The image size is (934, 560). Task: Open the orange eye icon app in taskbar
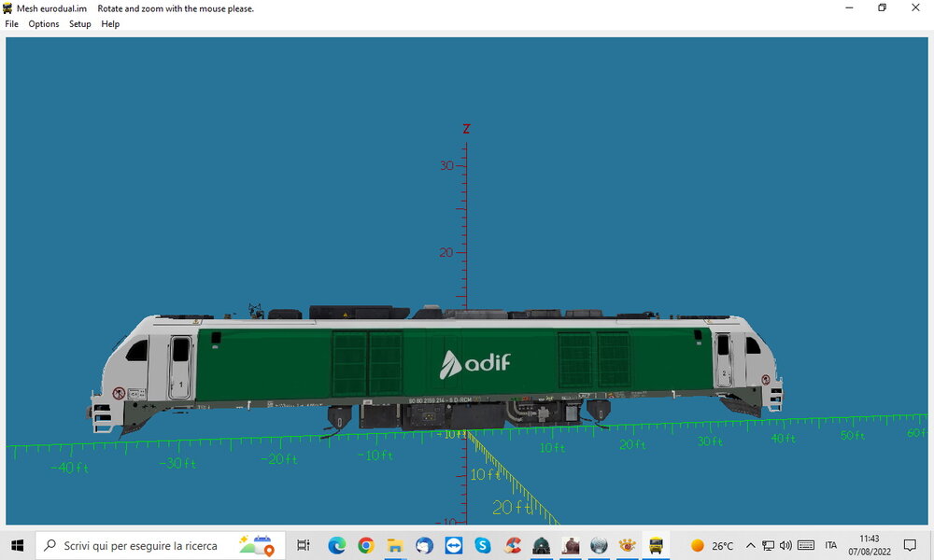pos(628,545)
